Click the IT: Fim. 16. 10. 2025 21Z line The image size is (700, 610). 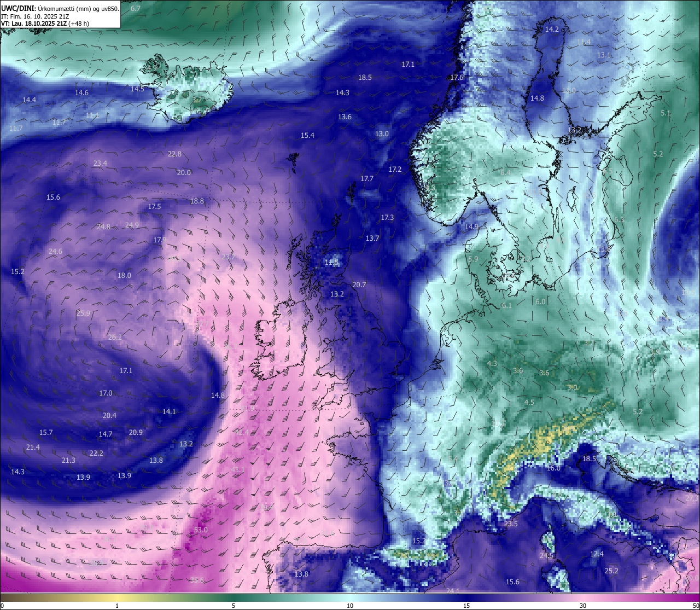(x=35, y=16)
